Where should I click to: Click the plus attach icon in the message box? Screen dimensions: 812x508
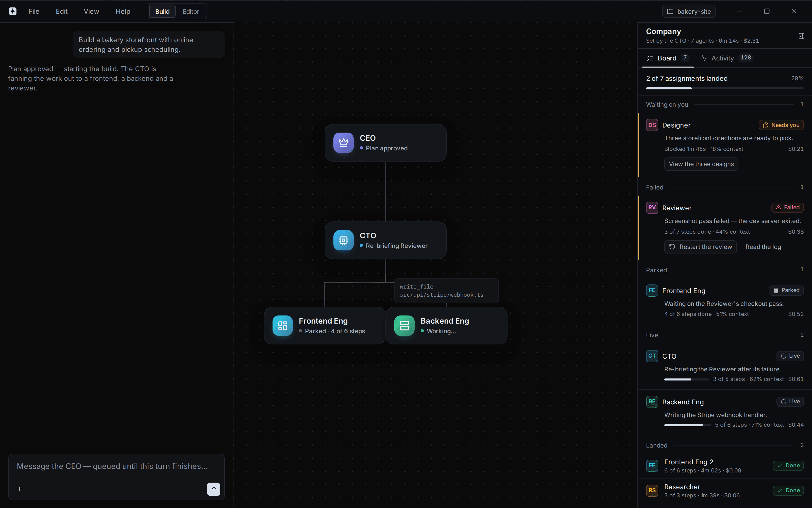(20, 489)
